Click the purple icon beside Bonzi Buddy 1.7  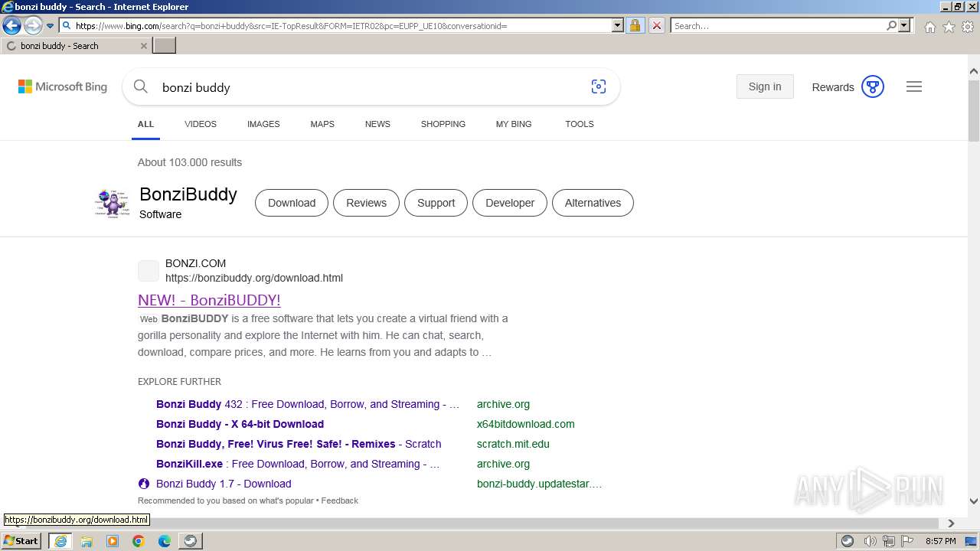tap(144, 484)
